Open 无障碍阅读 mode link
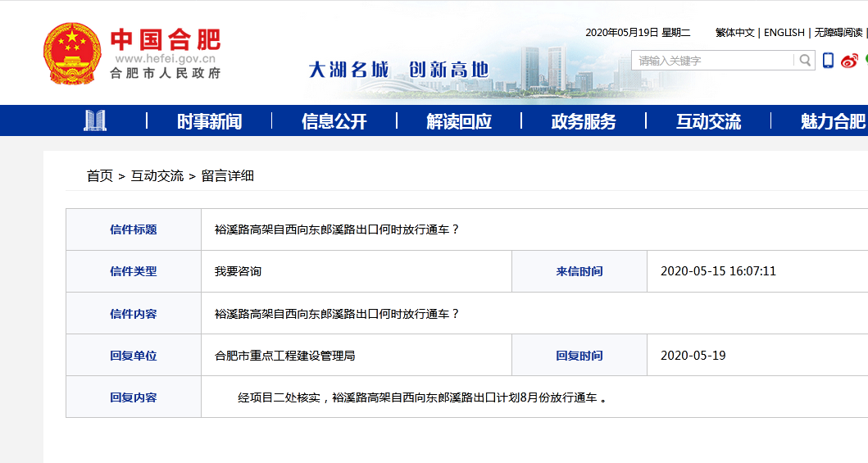The width and height of the screenshot is (868, 463). click(x=838, y=33)
